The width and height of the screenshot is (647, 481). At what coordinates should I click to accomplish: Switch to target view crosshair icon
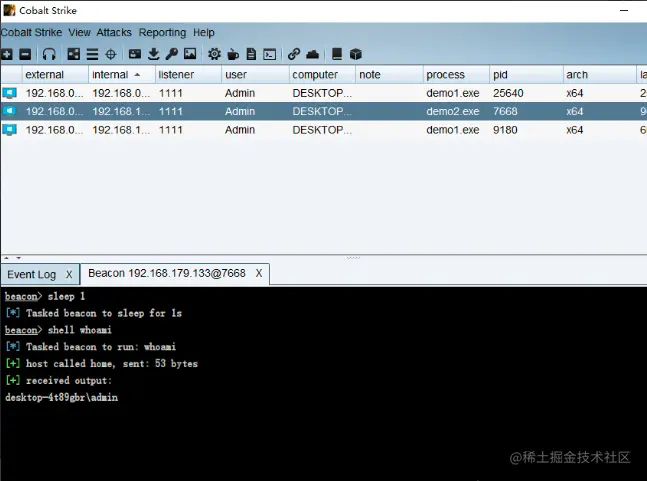pos(111,54)
